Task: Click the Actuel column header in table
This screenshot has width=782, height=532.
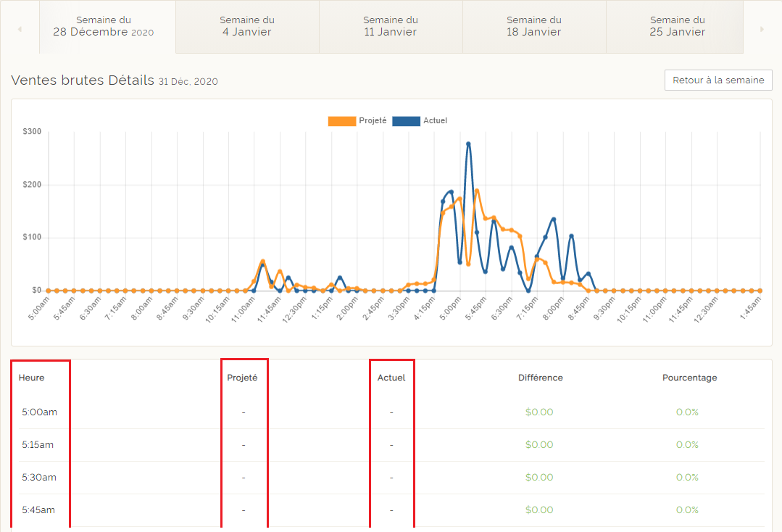Action: 391,378
